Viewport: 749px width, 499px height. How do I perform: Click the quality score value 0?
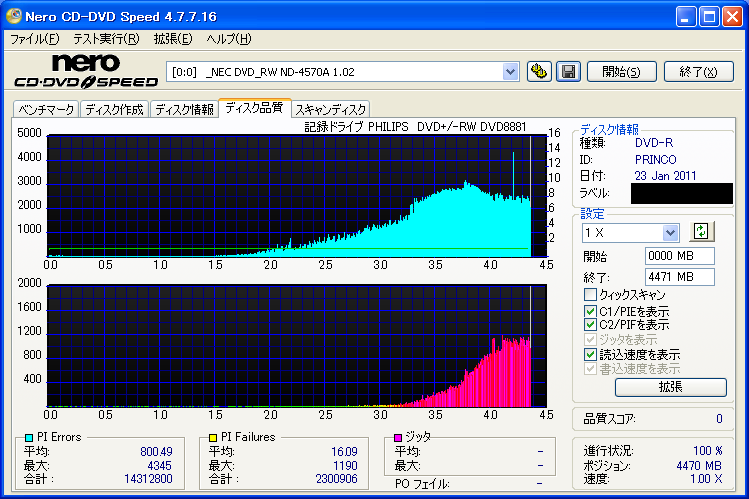[x=719, y=419]
